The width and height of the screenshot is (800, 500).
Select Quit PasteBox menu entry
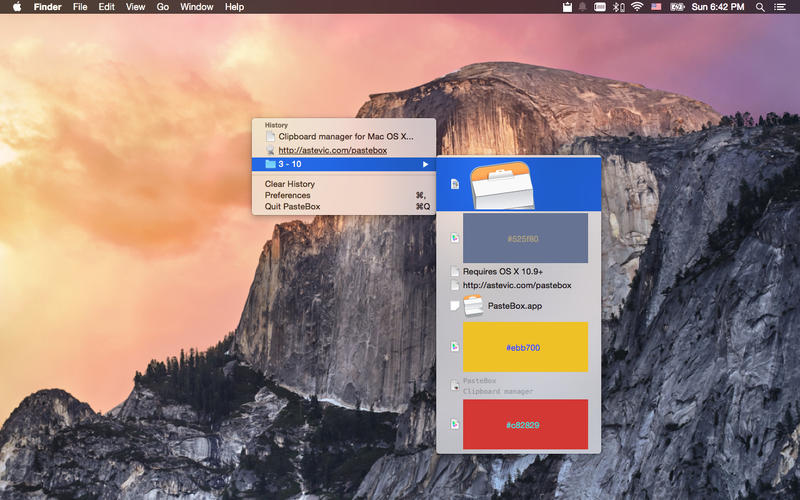tap(293, 207)
